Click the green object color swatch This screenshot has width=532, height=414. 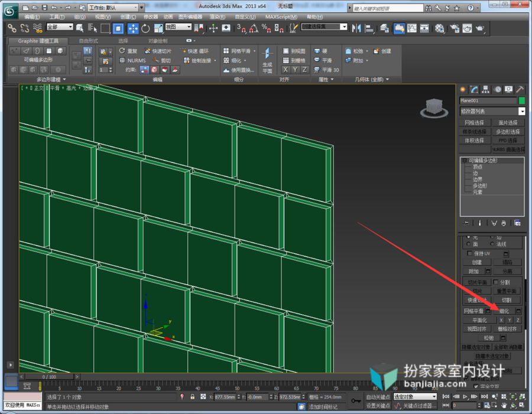(x=522, y=100)
